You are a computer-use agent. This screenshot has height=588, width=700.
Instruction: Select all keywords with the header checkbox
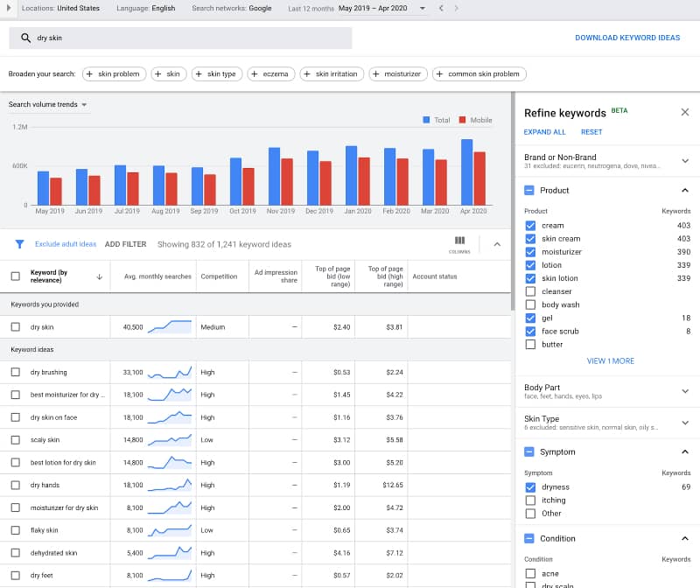(15, 276)
